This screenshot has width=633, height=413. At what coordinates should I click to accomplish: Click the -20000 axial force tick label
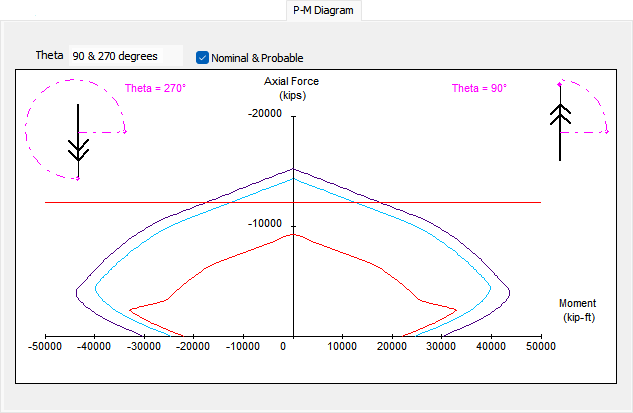click(265, 114)
